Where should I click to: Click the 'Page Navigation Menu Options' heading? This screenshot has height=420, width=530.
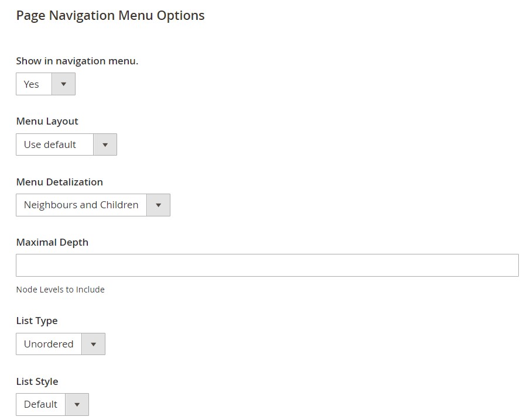(x=110, y=16)
